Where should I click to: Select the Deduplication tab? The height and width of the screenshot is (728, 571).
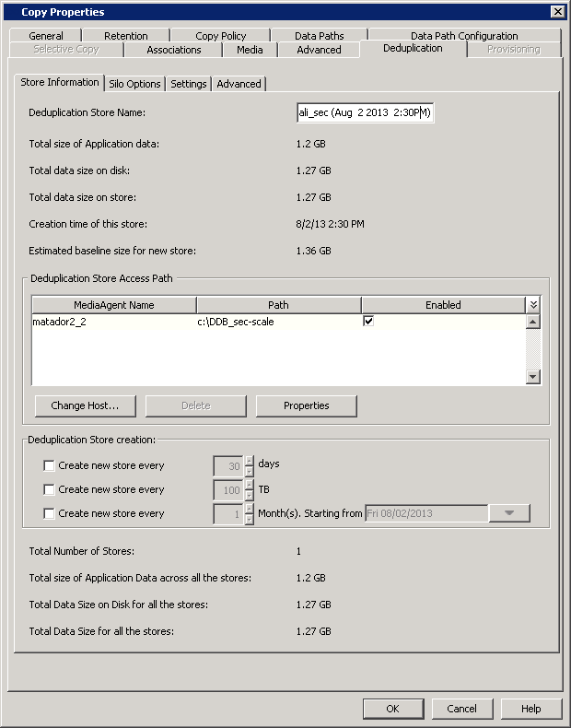pyautogui.click(x=413, y=48)
